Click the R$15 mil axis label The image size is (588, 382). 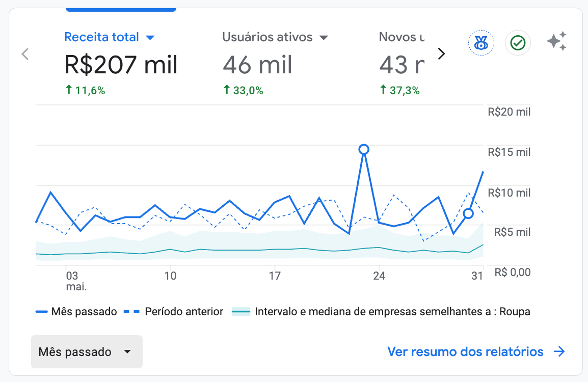click(509, 152)
